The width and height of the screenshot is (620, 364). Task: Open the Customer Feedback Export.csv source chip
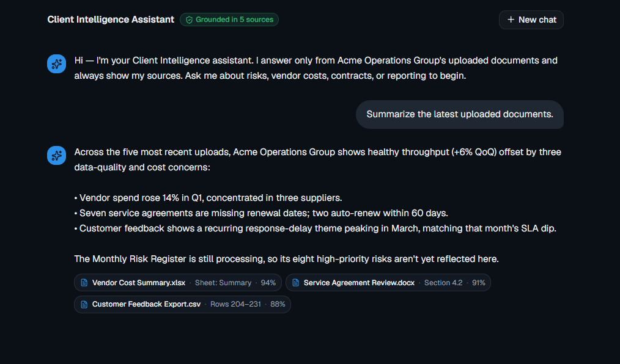(182, 304)
